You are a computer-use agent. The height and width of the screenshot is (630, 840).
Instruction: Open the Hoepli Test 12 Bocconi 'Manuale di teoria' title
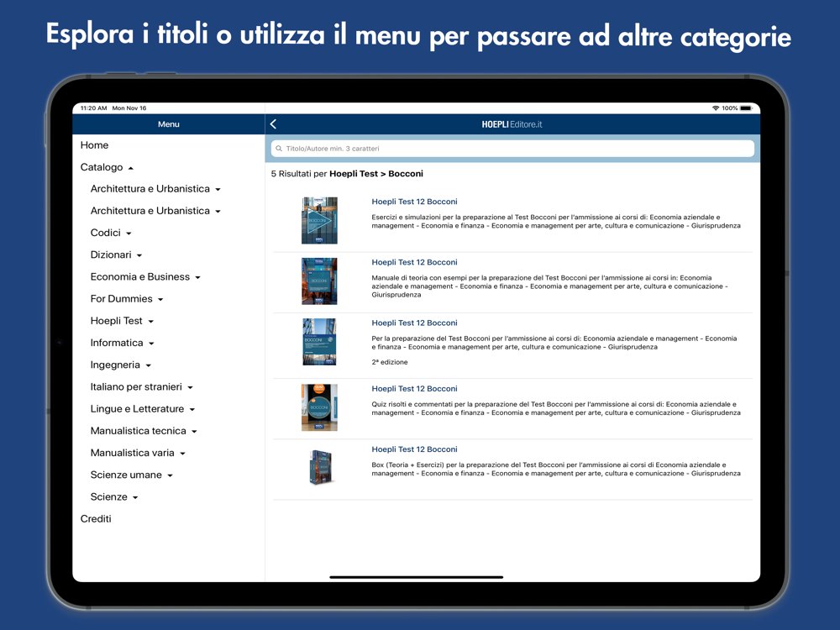[414, 262]
